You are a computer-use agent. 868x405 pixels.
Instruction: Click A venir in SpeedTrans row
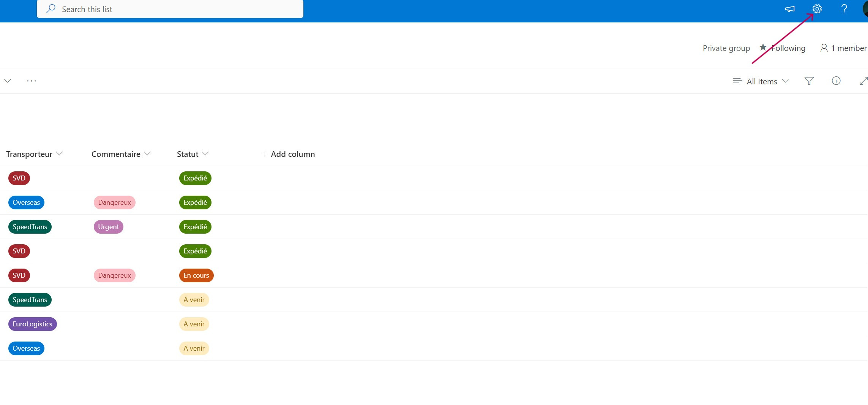[194, 300]
